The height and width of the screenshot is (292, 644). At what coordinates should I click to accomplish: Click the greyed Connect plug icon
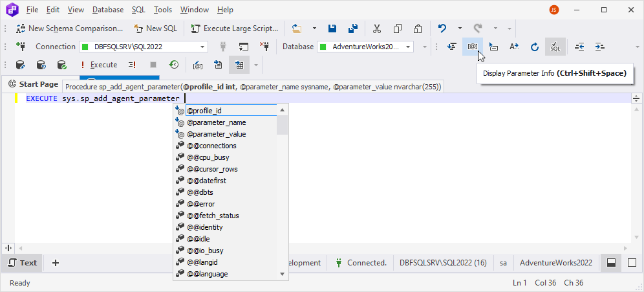click(x=224, y=47)
